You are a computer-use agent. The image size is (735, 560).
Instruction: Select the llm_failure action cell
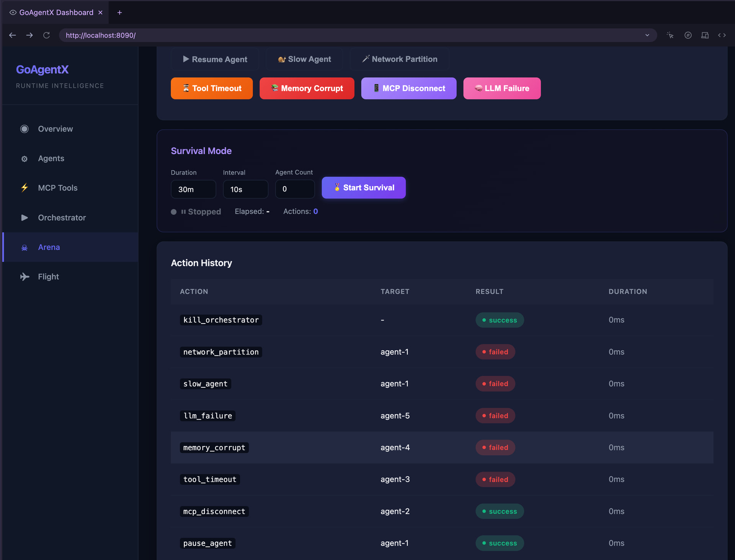(207, 416)
